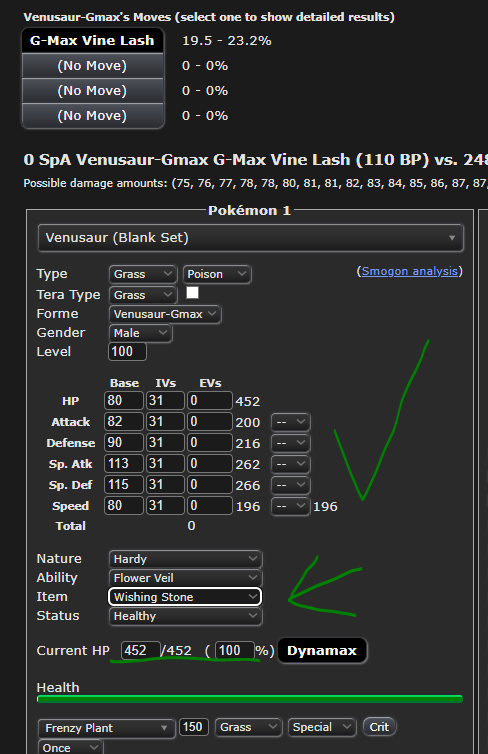Click the Sp. Def IVs field
The image size is (488, 754).
[165, 485]
